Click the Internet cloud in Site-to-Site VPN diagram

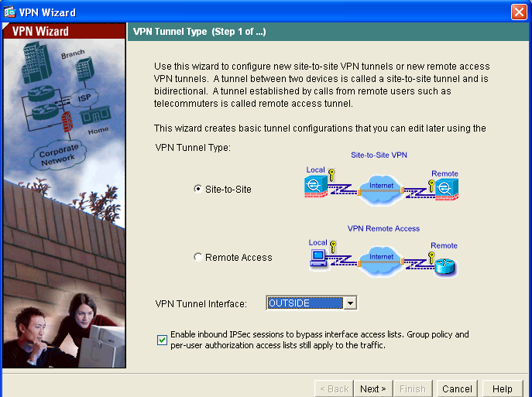click(x=381, y=188)
